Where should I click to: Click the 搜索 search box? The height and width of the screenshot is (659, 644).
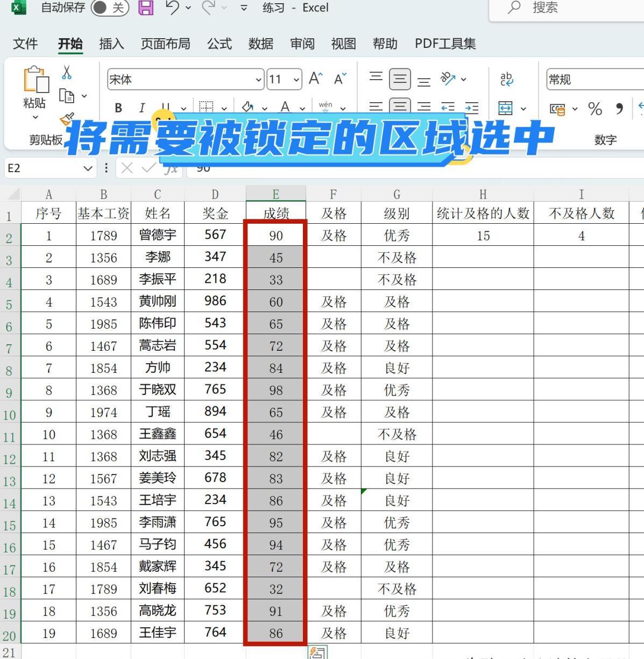567,9
